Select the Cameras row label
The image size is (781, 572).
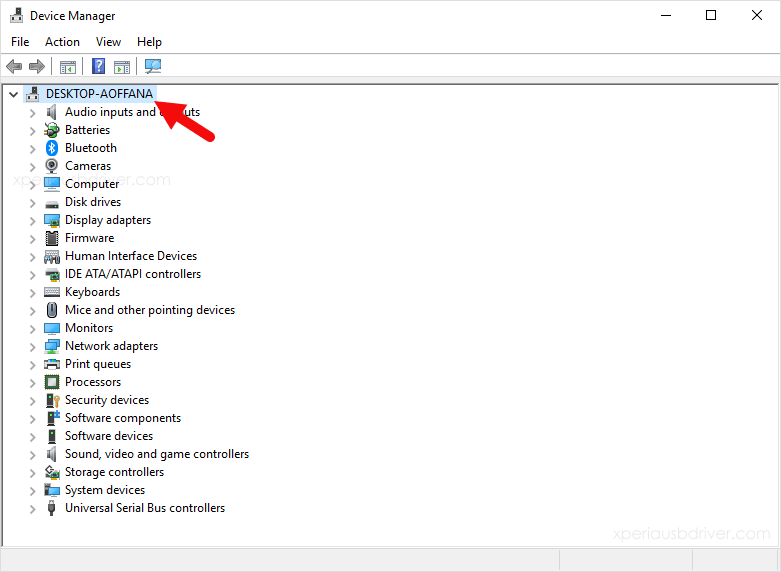88,166
